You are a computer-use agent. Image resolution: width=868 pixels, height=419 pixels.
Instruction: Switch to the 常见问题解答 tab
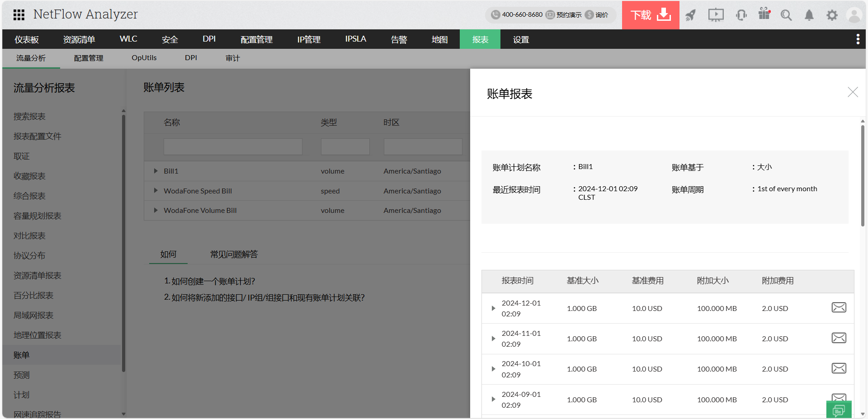click(x=234, y=254)
